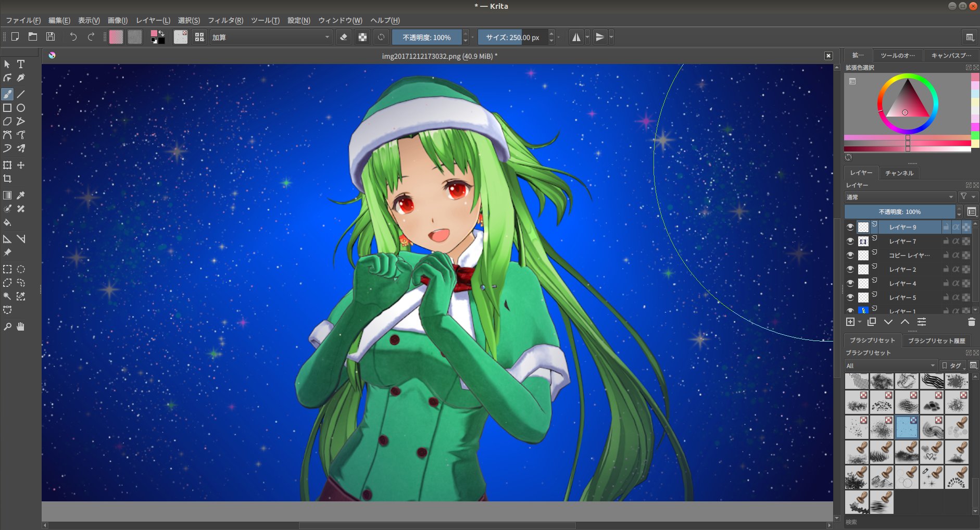Expand the add-layer type arrow
The height and width of the screenshot is (530, 980).
(x=860, y=322)
